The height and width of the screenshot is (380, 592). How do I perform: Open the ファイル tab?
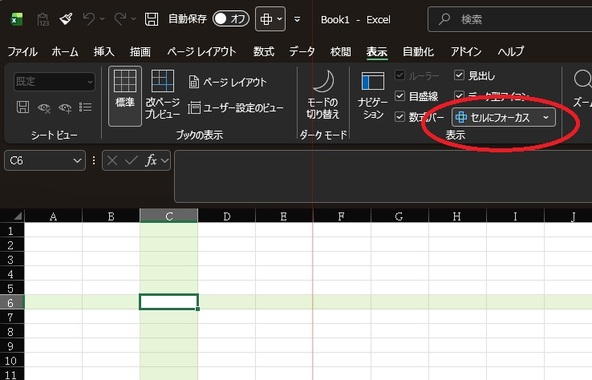coord(22,52)
